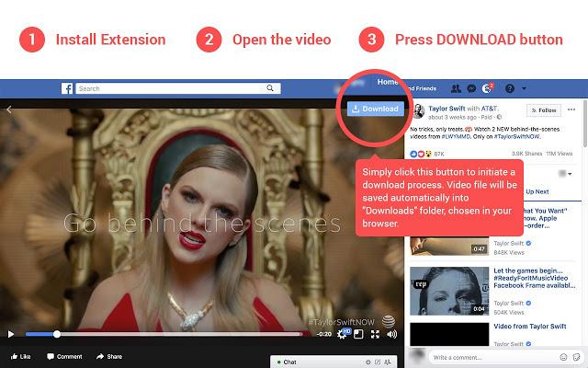Image resolution: width=588 pixels, height=368 pixels.
Task: Expand the account dropdown arrow in top bar
Action: coord(524,88)
